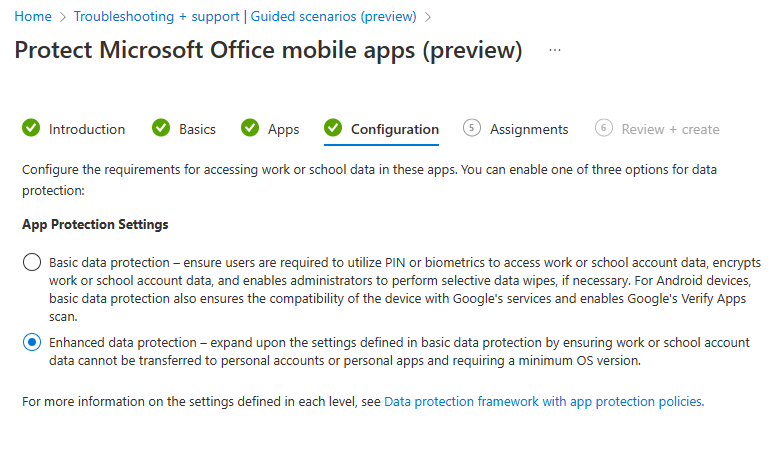
Task: Click the Basic data protection description text
Action: pos(405,289)
